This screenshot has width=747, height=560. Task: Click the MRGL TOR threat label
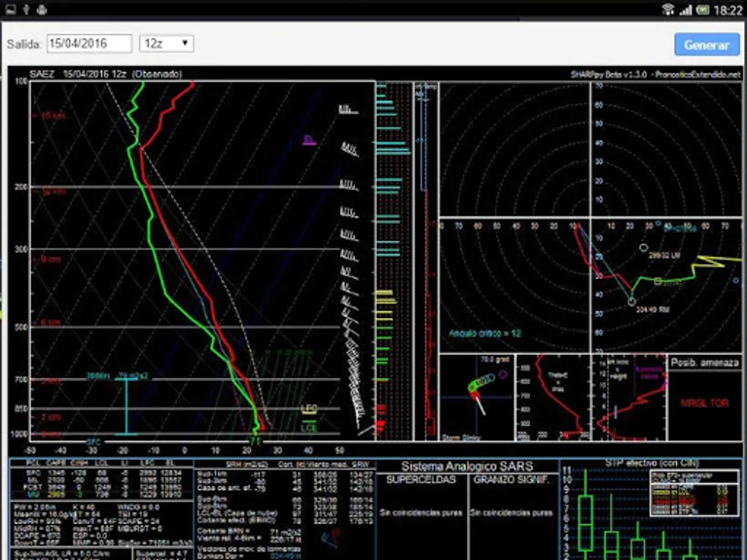[x=704, y=403]
